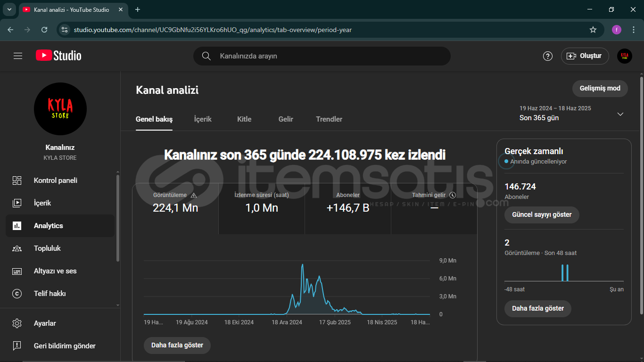Image resolution: width=644 pixels, height=362 pixels.
Task: Open the Chrome profile avatar
Action: (617, 30)
